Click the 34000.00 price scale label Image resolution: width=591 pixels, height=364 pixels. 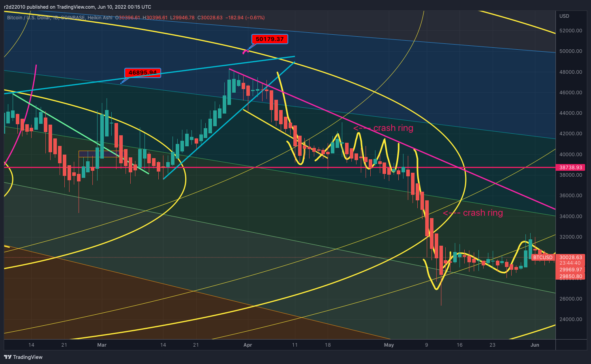pos(571,217)
